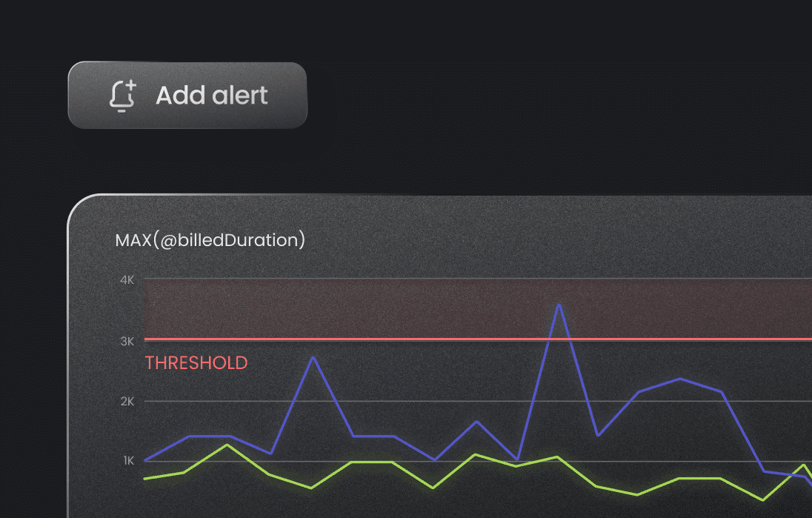Screen dimensions: 812x518
Task: Click the green line's lowest dip on right
Action: (762, 500)
